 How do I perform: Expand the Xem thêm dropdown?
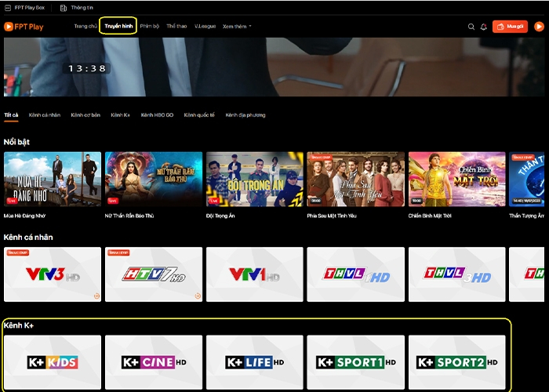[237, 26]
